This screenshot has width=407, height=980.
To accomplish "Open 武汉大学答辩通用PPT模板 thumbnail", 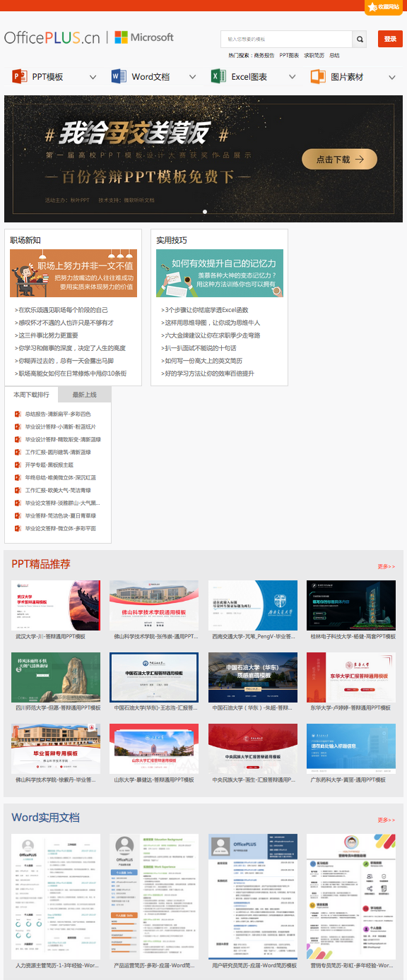I will tap(56, 606).
